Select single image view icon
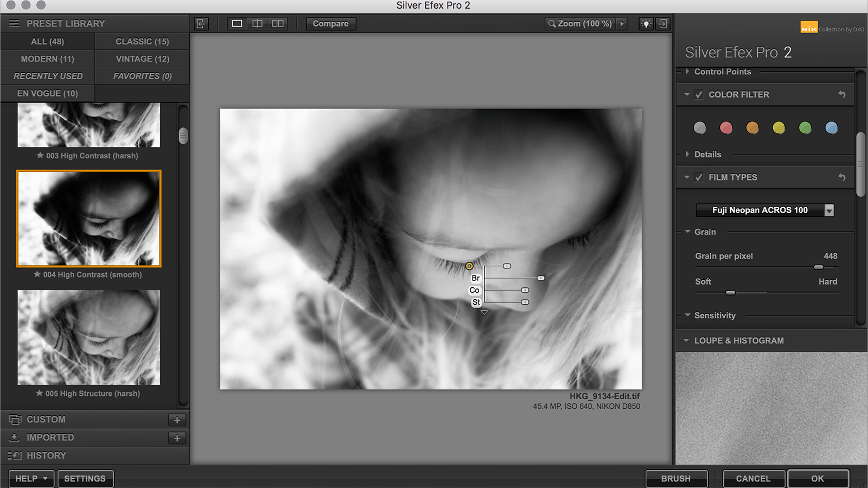The width and height of the screenshot is (868, 488). pyautogui.click(x=237, y=23)
